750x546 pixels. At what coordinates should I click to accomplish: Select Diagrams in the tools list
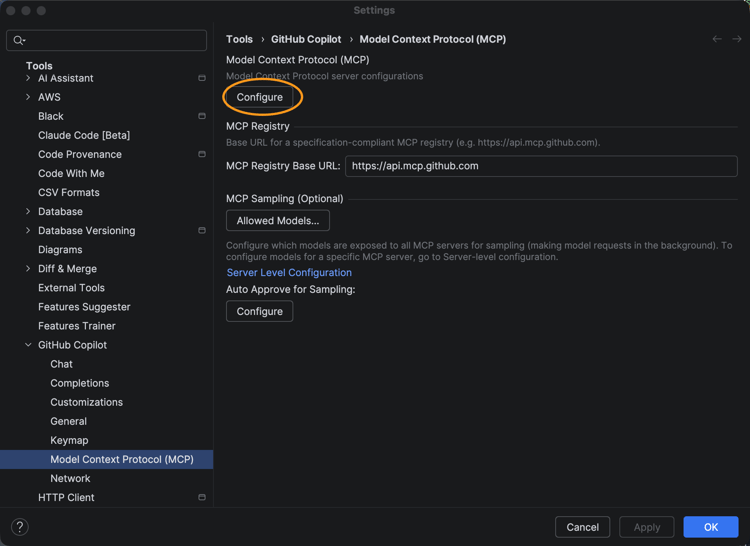click(x=60, y=250)
